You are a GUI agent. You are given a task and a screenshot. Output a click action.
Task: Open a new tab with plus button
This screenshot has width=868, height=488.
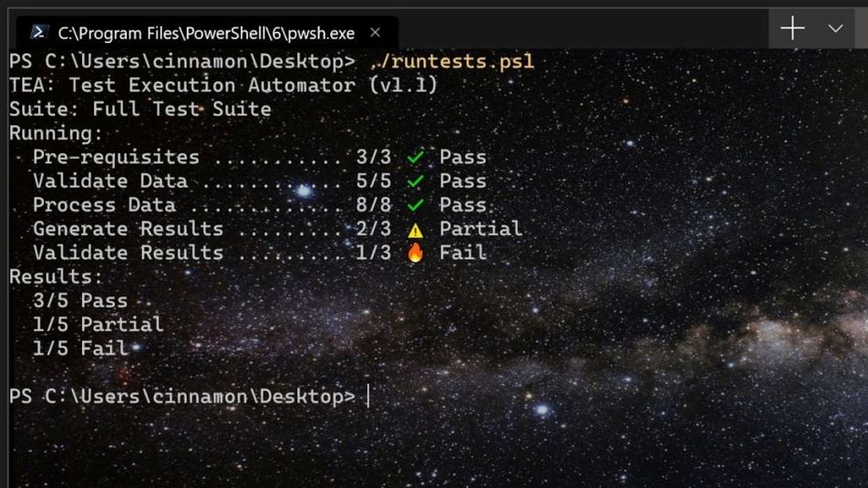(792, 29)
